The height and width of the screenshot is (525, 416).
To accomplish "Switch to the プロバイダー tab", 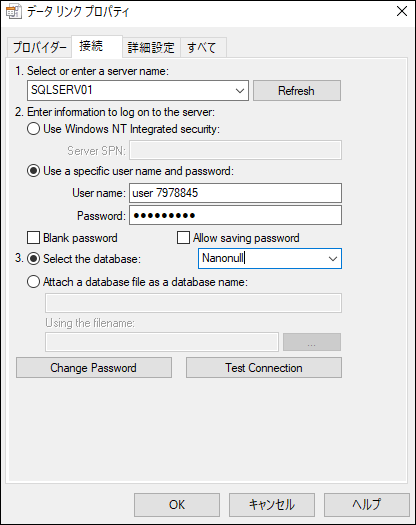I will 40,47.
